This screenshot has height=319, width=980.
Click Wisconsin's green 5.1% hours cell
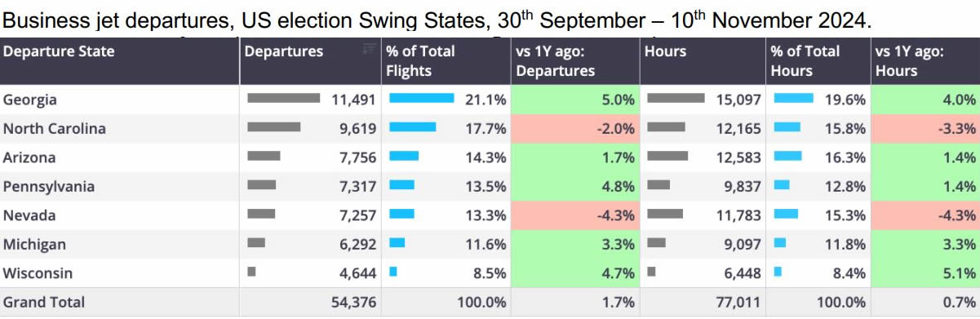[x=925, y=273]
